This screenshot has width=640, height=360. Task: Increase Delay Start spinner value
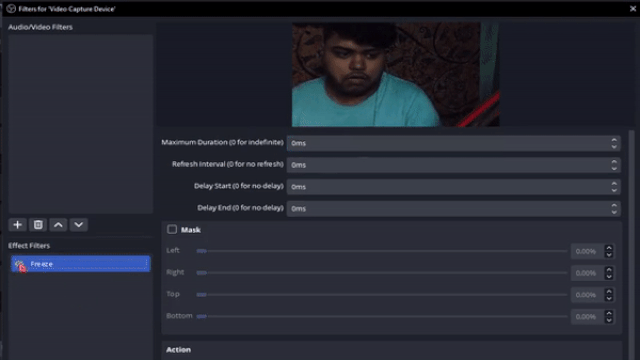614,184
